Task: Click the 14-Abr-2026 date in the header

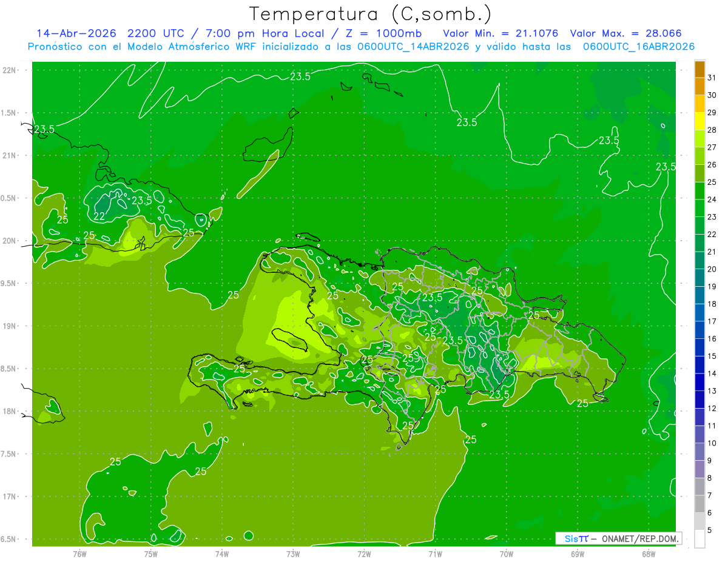Action: pos(76,33)
